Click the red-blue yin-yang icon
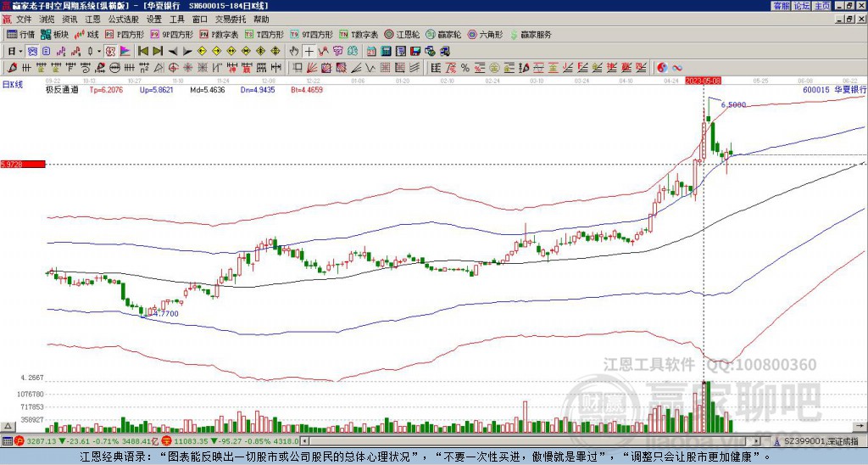Image resolution: width=868 pixels, height=465 pixels. coord(662,68)
